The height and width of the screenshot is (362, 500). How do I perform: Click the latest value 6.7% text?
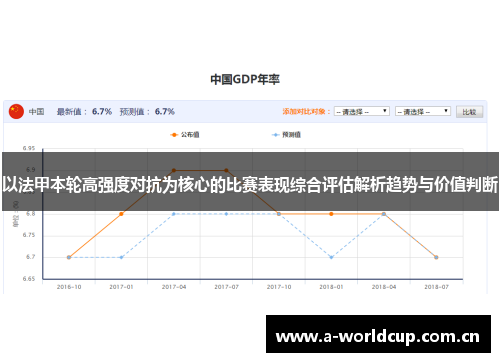[102, 111]
